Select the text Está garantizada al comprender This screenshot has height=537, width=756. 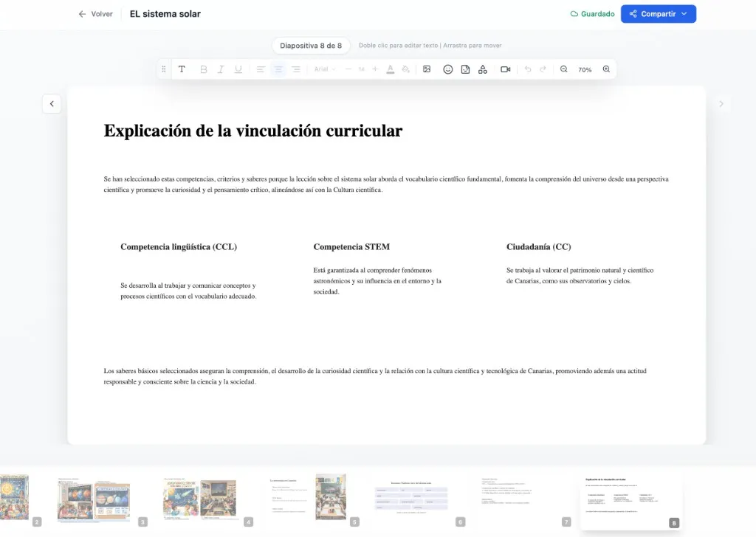pyautogui.click(x=377, y=281)
